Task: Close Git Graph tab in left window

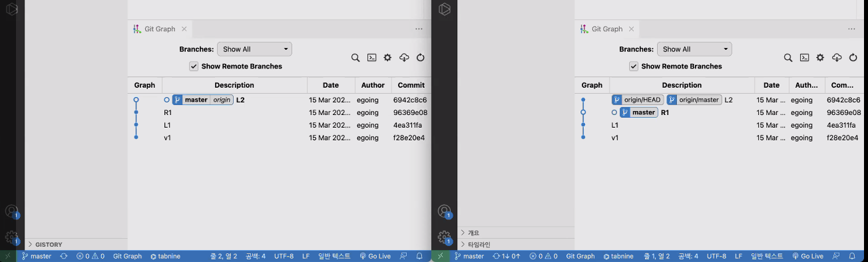Action: (184, 29)
